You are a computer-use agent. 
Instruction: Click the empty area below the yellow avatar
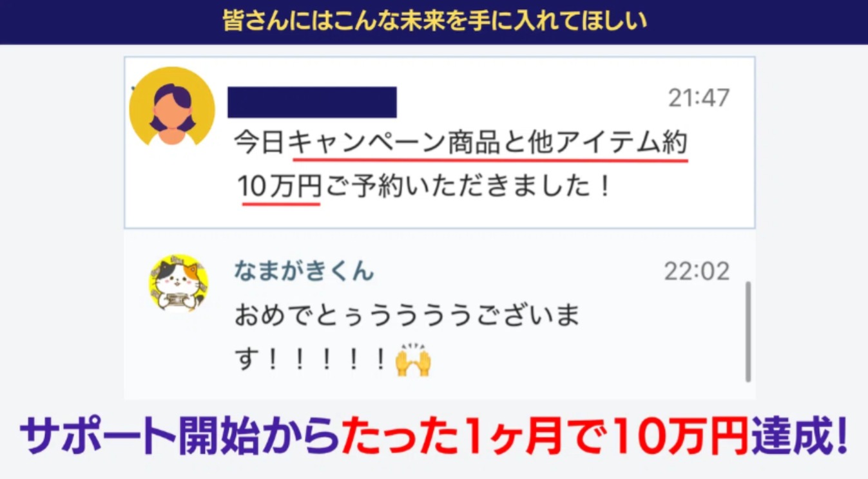pyautogui.click(x=171, y=187)
